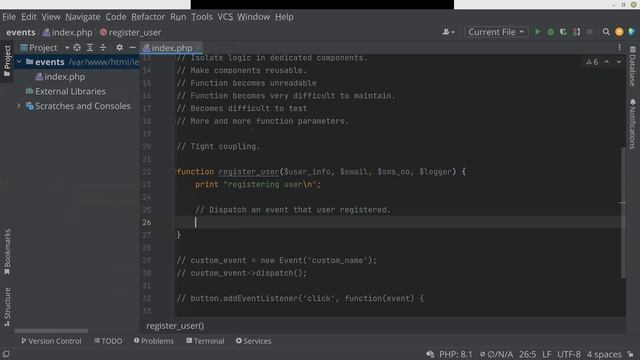Run with coverage icon
The width and height of the screenshot is (640, 360).
[x=564, y=32]
